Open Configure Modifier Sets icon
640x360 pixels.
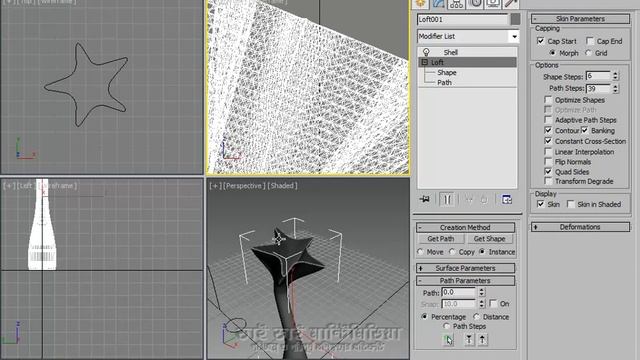point(507,200)
